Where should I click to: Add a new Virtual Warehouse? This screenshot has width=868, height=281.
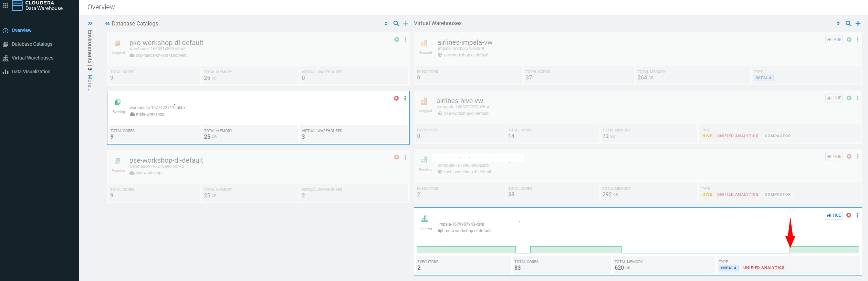858,23
